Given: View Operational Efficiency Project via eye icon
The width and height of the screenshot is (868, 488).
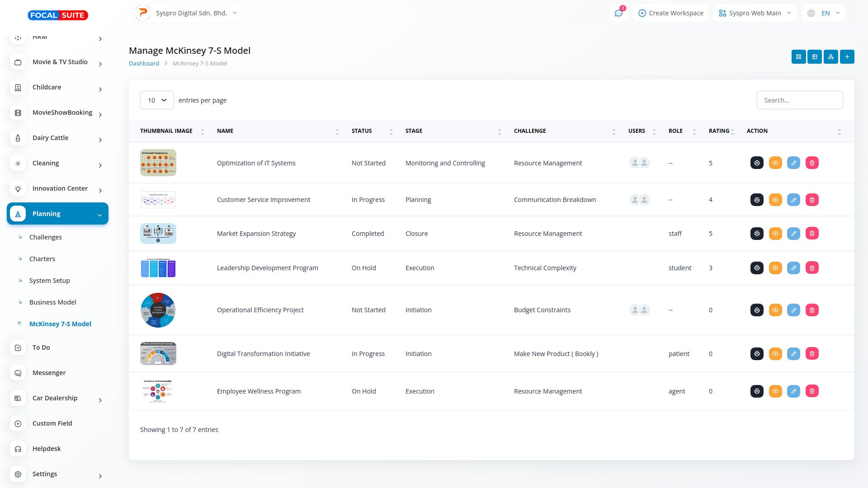Looking at the screenshot, I should click(775, 310).
